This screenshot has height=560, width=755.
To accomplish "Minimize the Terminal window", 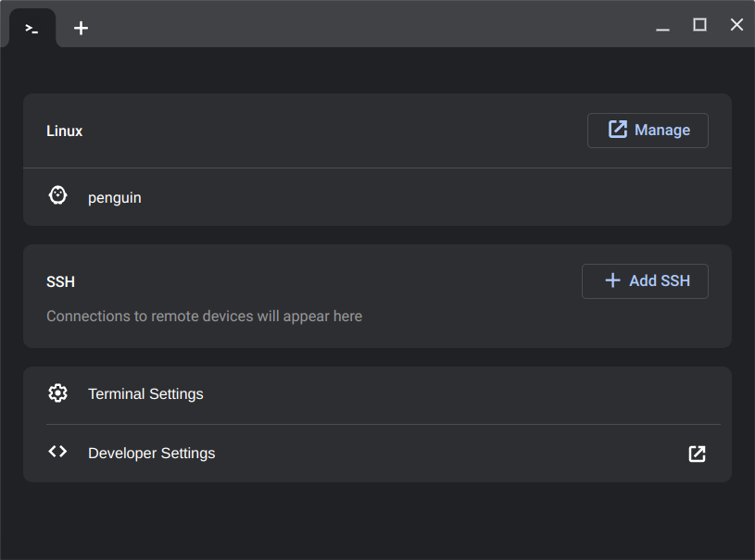I will point(662,25).
